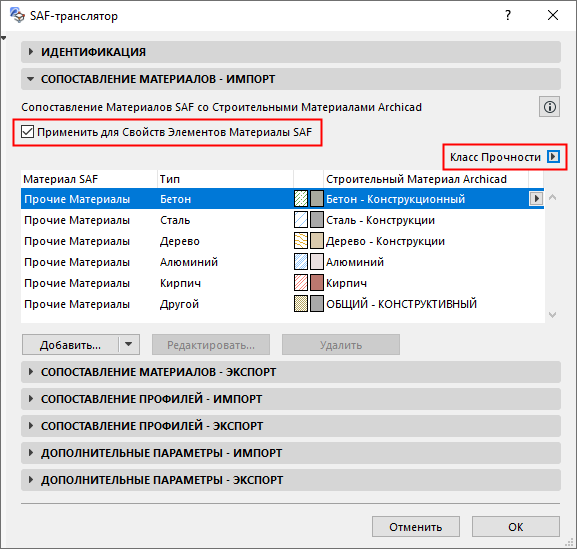Click Сталь - Конструкции material name
Viewport: 577px width, 549px height.
pyautogui.click(x=380, y=220)
